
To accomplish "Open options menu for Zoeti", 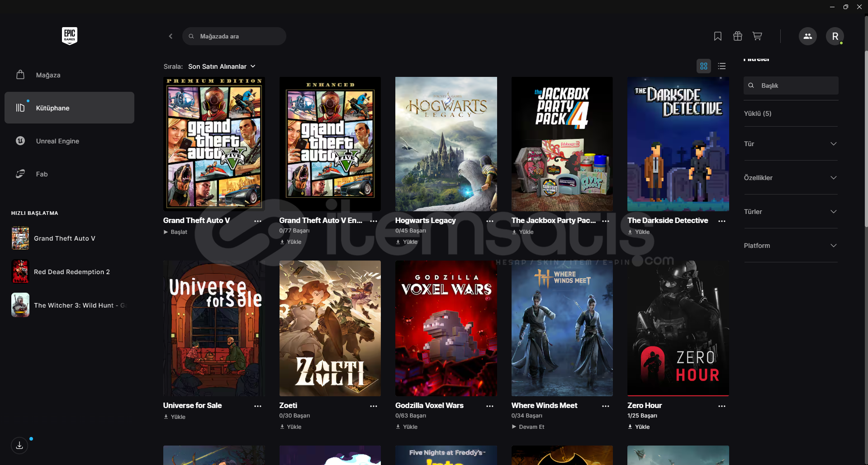I will [374, 406].
